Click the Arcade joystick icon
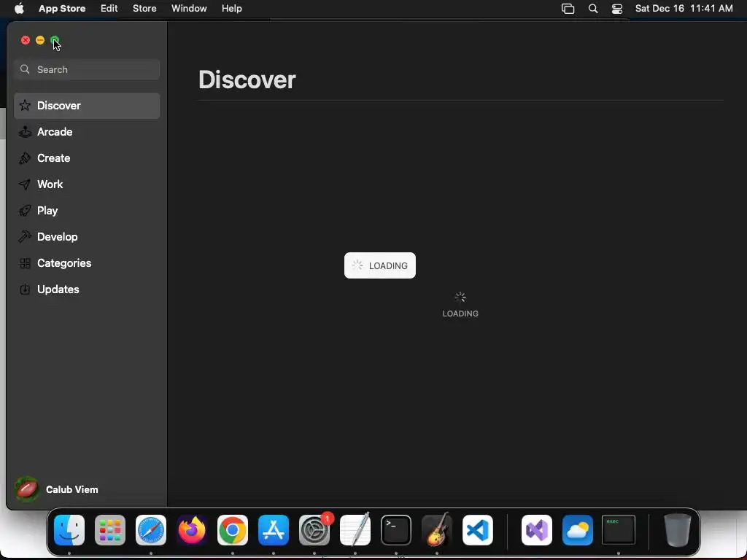The width and height of the screenshot is (747, 560). [x=25, y=132]
